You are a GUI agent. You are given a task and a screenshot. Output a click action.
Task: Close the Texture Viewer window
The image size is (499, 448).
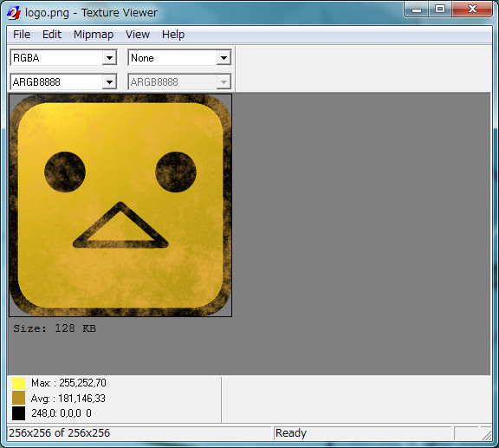(472, 9)
